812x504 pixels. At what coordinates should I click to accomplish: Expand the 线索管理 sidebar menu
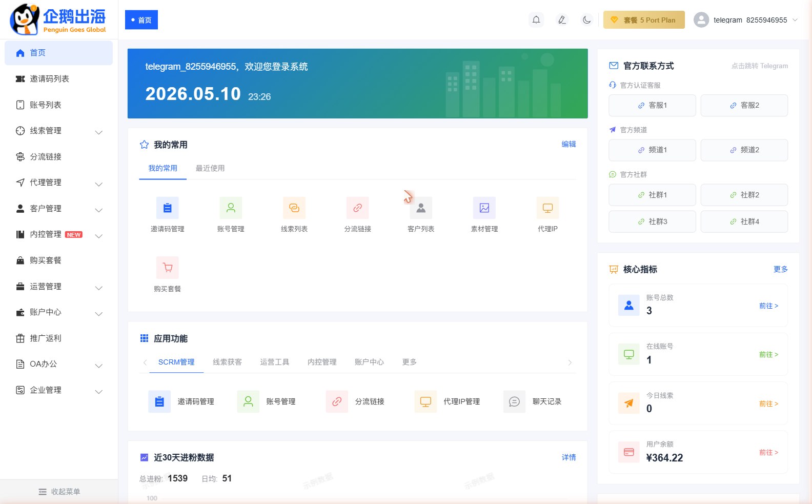point(58,131)
